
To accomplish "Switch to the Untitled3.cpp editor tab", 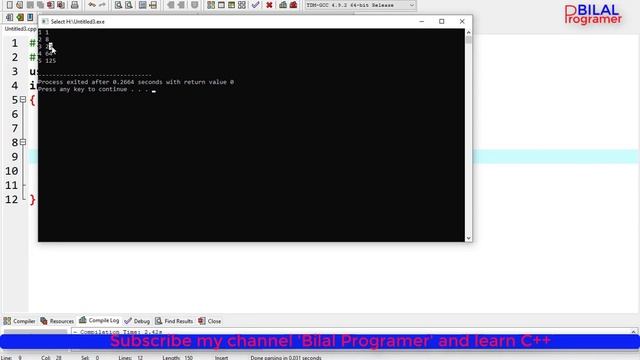I will (x=20, y=29).
